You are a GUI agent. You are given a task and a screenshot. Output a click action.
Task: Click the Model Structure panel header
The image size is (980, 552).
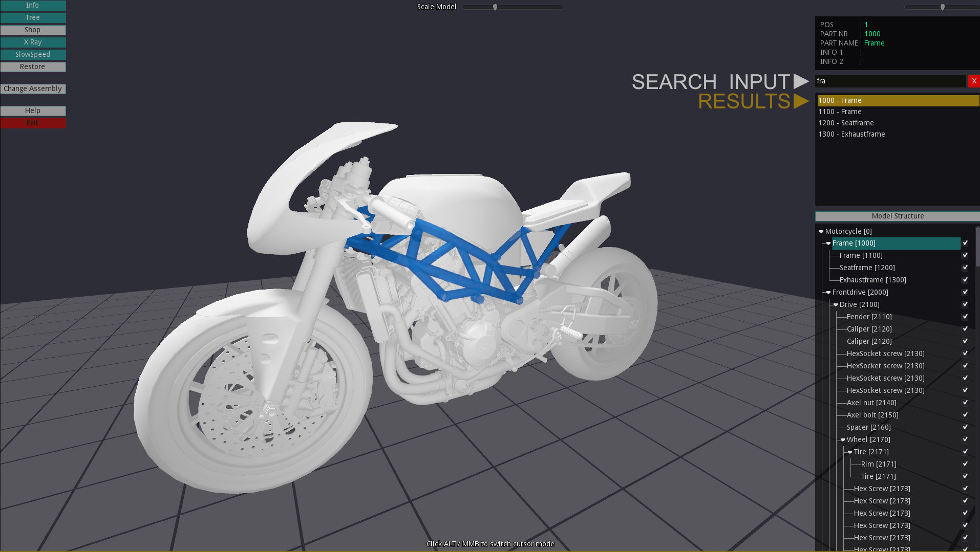pos(897,216)
